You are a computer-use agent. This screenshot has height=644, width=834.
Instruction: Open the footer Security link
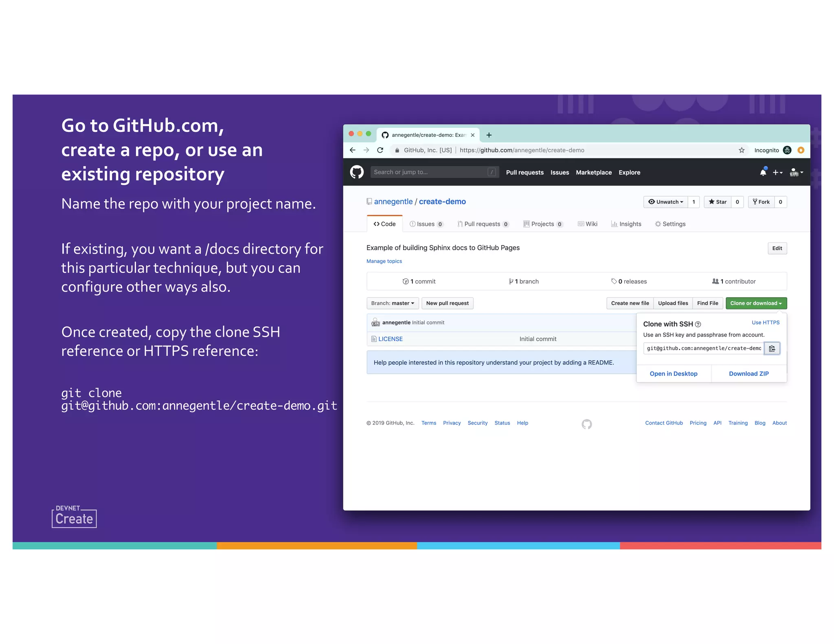[x=478, y=423]
